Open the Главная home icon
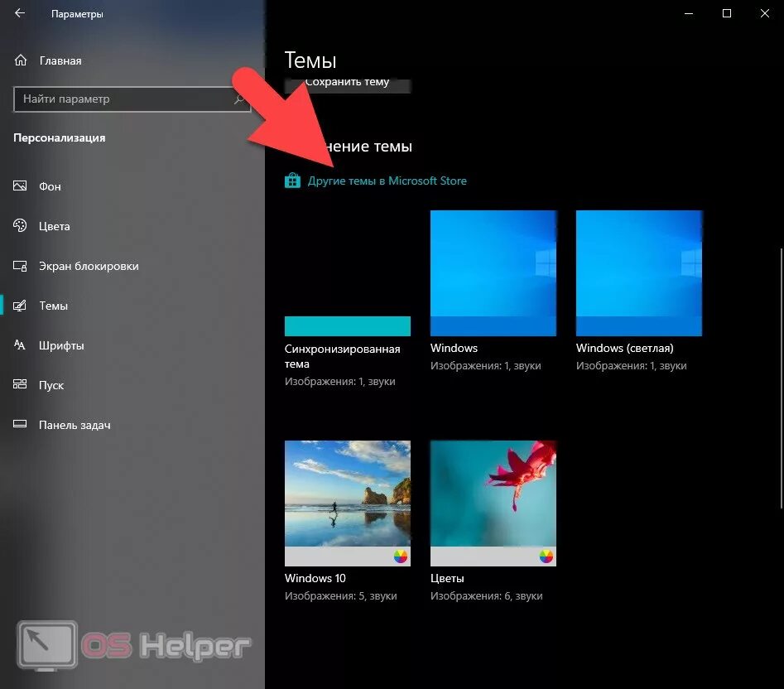This screenshot has height=689, width=784. pos(21,60)
